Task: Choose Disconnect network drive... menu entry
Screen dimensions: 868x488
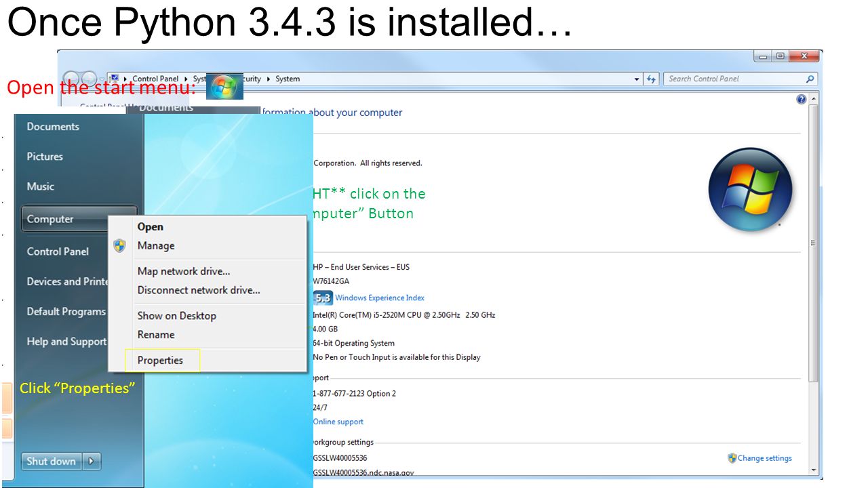Action: click(199, 290)
